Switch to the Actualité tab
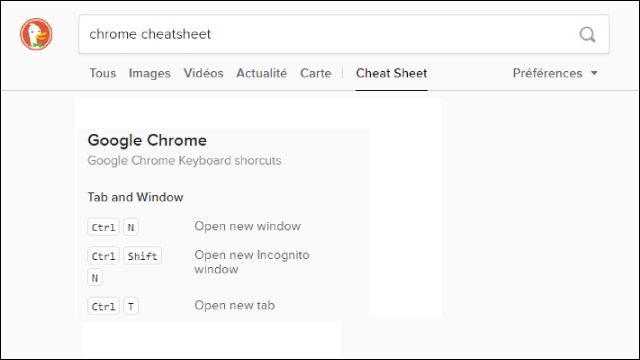640x360 pixels. [x=262, y=73]
